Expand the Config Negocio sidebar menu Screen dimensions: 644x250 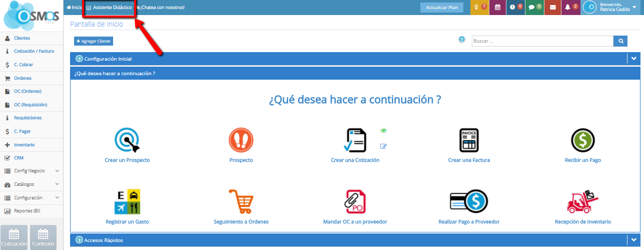32,171
